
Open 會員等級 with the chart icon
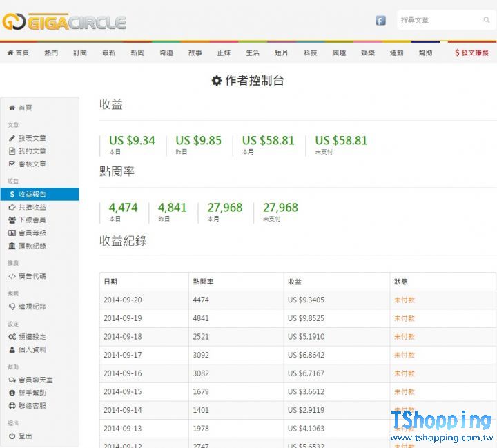click(x=32, y=233)
